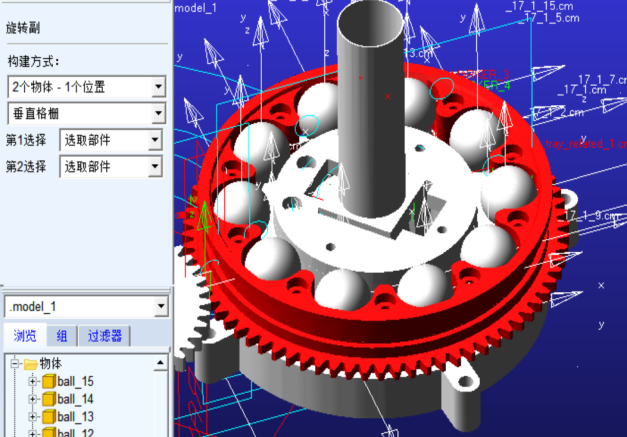Expand the ball_15 tree node
Viewport: 627px width, 437px height.
point(33,381)
